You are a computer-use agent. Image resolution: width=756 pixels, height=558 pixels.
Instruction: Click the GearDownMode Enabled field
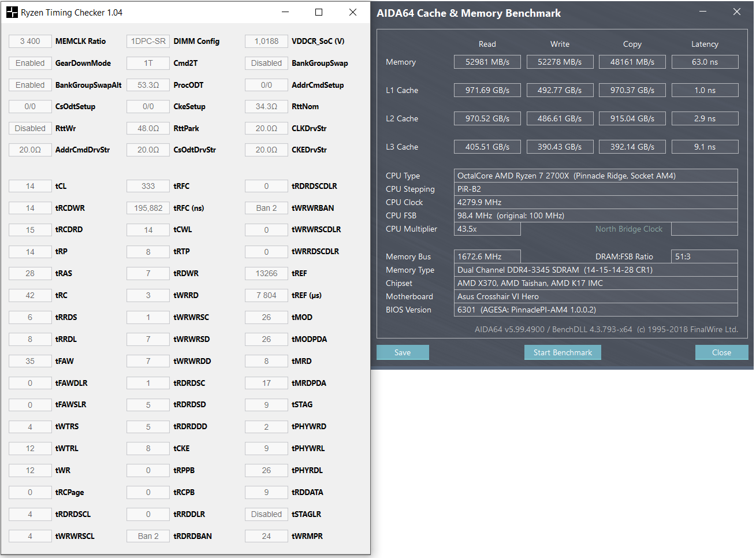(x=30, y=63)
